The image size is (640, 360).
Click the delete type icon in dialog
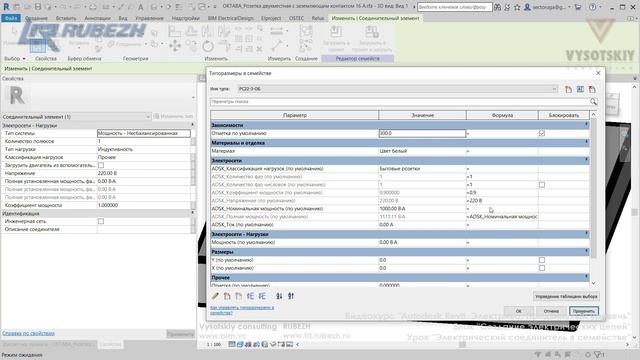[x=592, y=89]
